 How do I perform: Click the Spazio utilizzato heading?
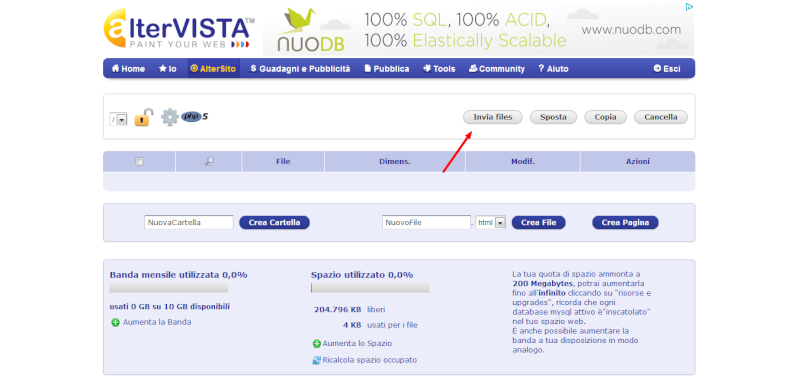[x=362, y=275]
